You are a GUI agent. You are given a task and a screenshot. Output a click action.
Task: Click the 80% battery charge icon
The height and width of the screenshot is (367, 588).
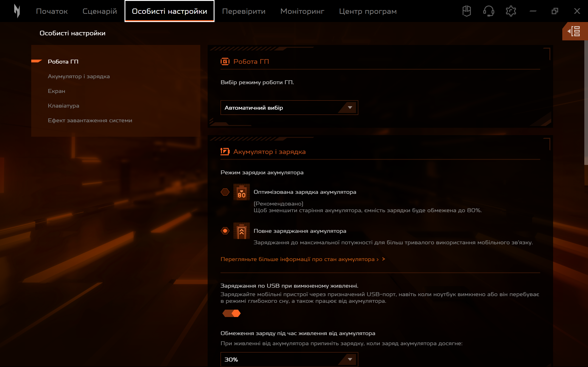pyautogui.click(x=242, y=192)
